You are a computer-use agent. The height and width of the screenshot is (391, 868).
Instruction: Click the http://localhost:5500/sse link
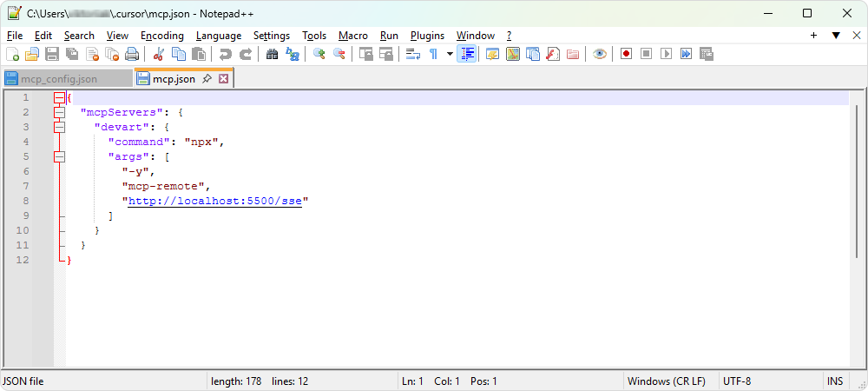point(214,201)
